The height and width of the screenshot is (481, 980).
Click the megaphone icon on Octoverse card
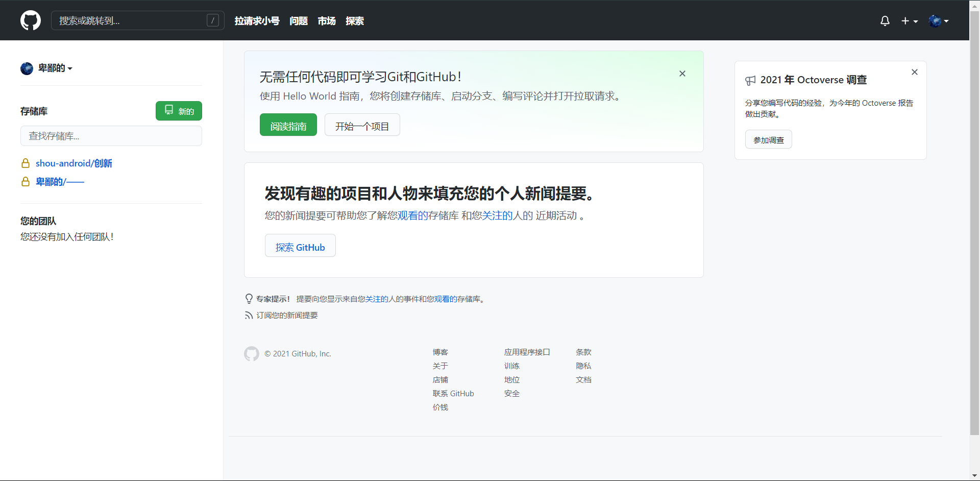(750, 80)
